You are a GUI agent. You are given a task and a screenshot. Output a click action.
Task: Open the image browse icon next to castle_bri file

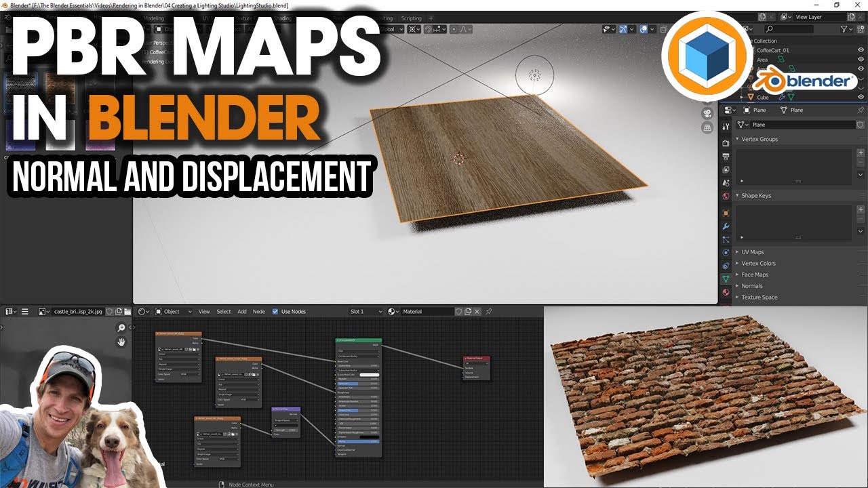(x=43, y=312)
